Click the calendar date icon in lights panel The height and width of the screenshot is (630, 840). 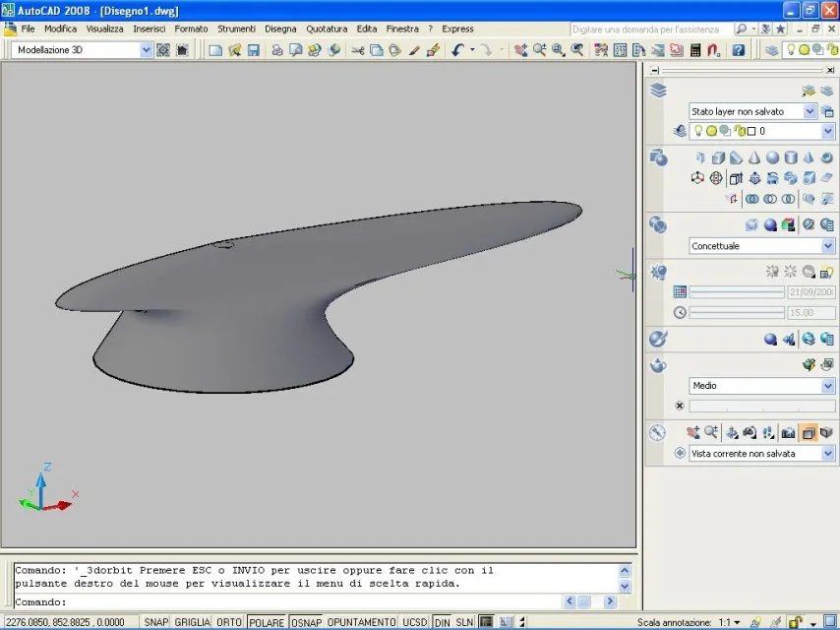pyautogui.click(x=680, y=292)
